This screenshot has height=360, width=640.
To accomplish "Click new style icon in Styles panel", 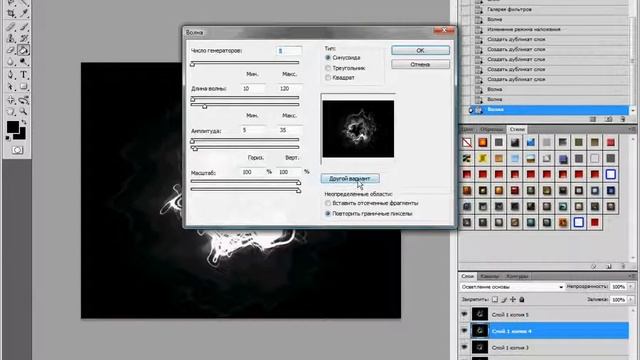I will [609, 267].
